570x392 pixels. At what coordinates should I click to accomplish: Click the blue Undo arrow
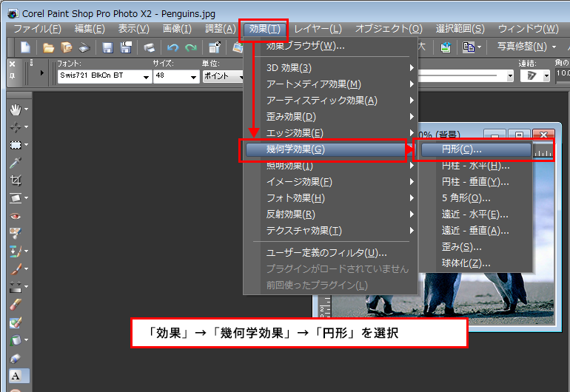tap(172, 47)
